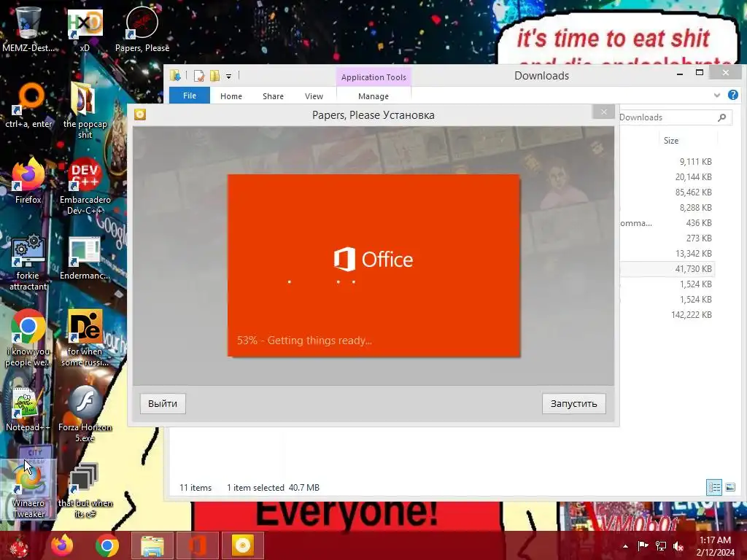Select the file row sized 41,730 KB
The image size is (747, 560).
pyautogui.click(x=667, y=269)
